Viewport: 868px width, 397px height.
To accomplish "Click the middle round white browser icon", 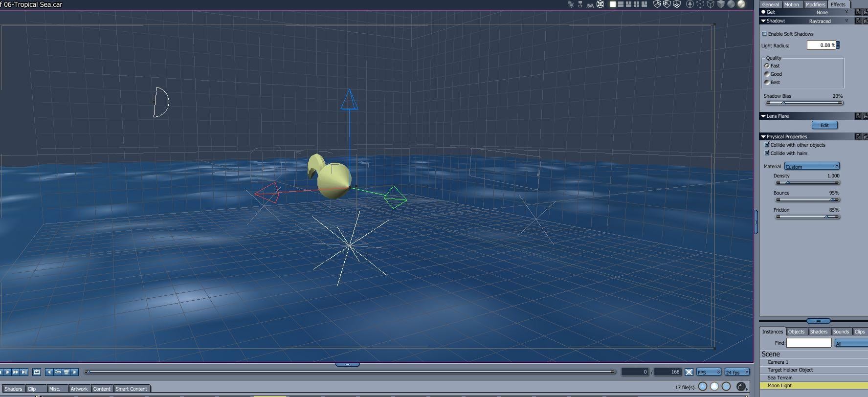I will [714, 386].
